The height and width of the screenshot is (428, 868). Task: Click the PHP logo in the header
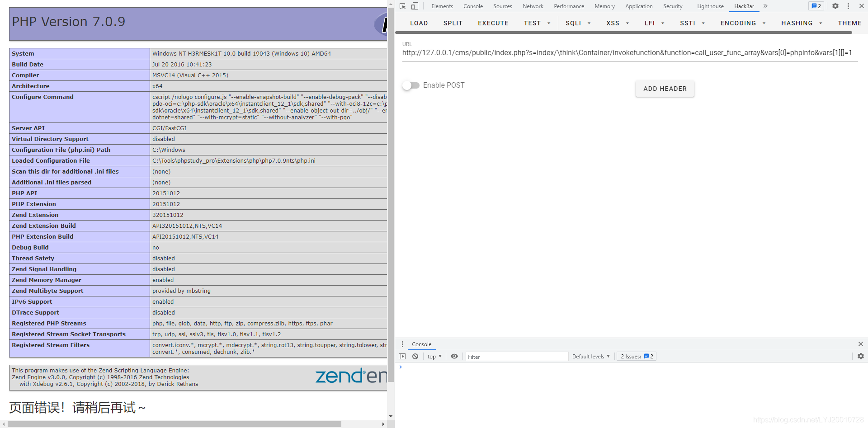381,24
